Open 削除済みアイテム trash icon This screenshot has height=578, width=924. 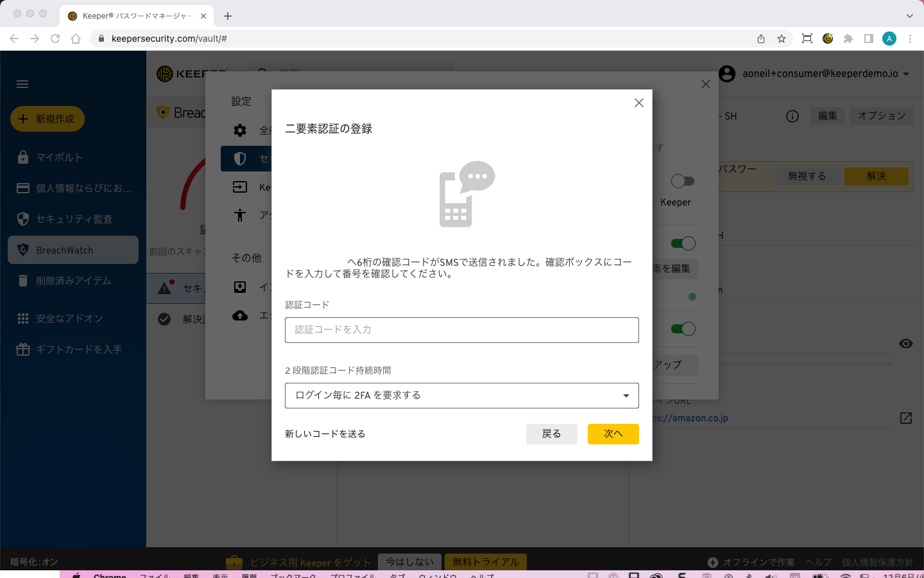[23, 281]
